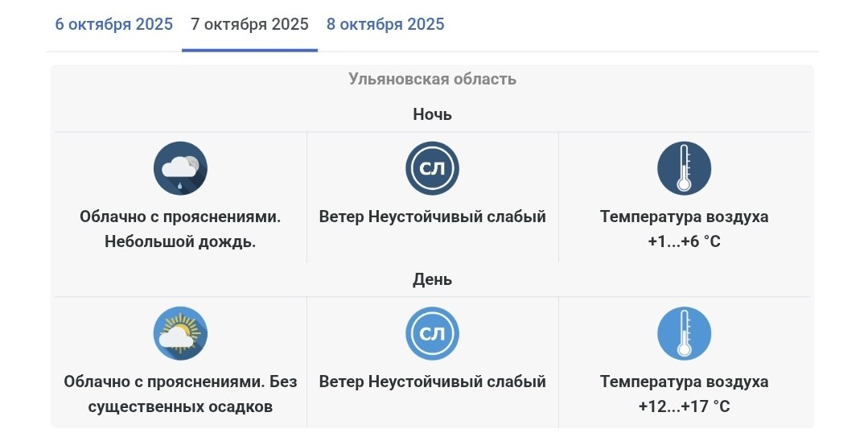Click the day "Ветер Неустойчивый слабый" label
Screen dimensions: 868x433
point(432,381)
